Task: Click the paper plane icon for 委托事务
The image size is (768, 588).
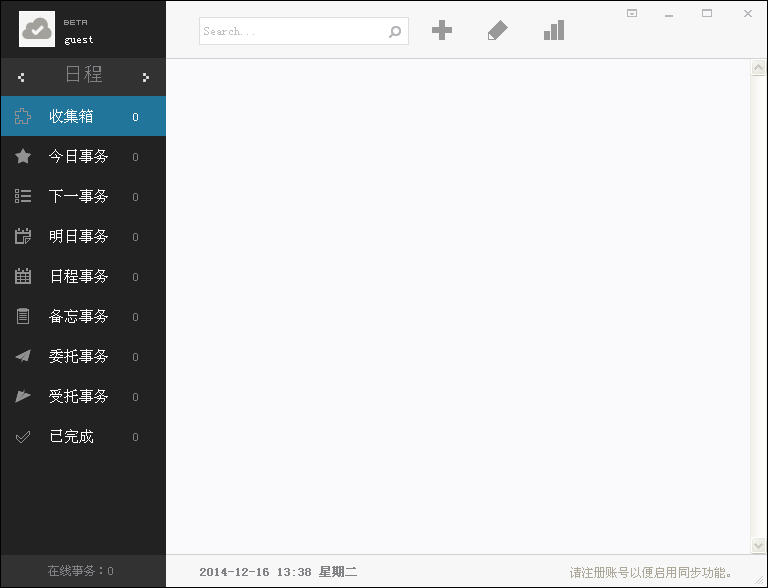Action: [23, 356]
